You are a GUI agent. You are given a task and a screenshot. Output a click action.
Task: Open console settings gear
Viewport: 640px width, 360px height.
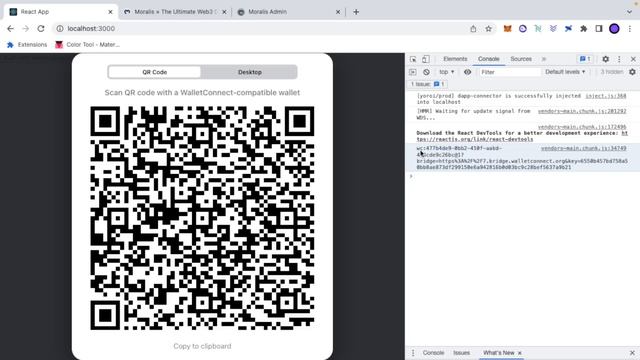(632, 72)
